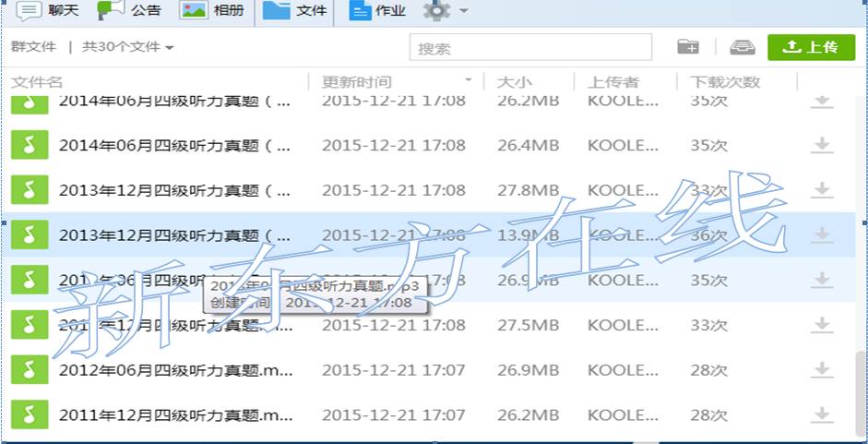Click the green 上传 button
The image size is (868, 444).
click(811, 47)
